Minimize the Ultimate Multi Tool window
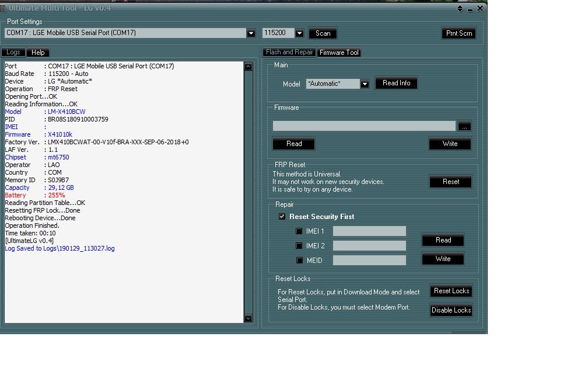588x368 pixels. (470, 9)
